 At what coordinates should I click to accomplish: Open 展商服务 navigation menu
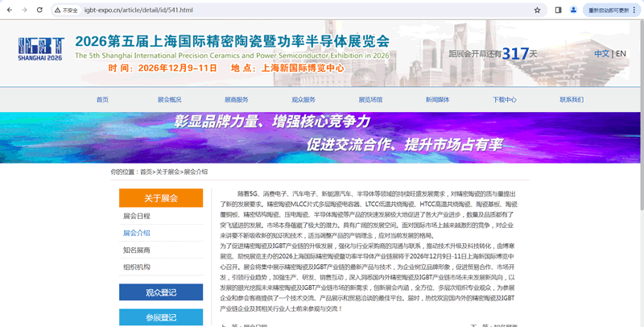(x=236, y=100)
